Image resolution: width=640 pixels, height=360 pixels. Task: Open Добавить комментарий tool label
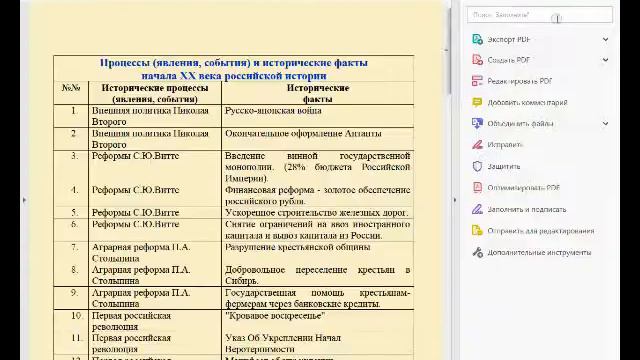click(x=527, y=102)
